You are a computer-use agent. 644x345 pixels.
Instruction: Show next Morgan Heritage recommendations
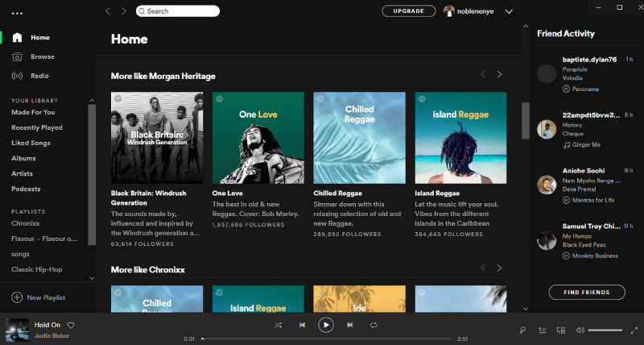coord(499,74)
